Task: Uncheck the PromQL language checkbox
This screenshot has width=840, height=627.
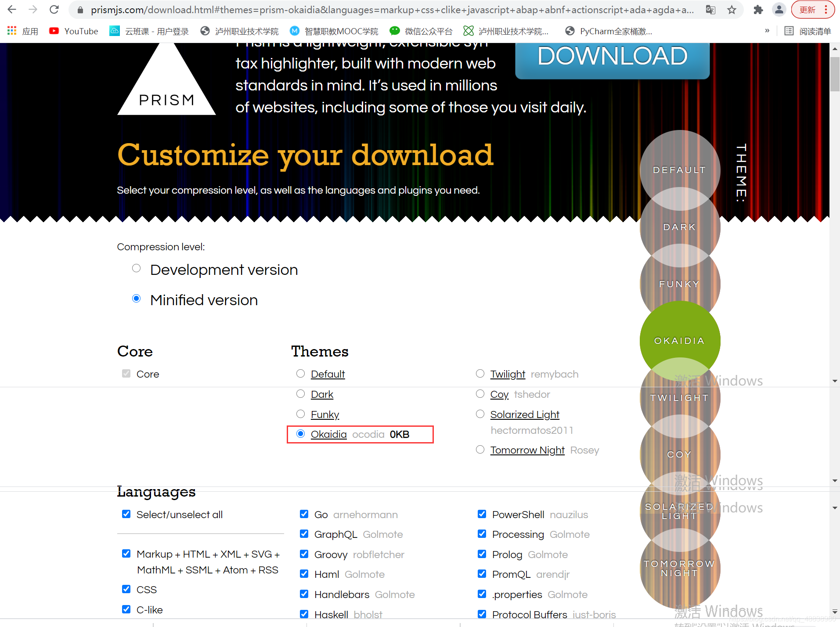Action: click(x=482, y=573)
